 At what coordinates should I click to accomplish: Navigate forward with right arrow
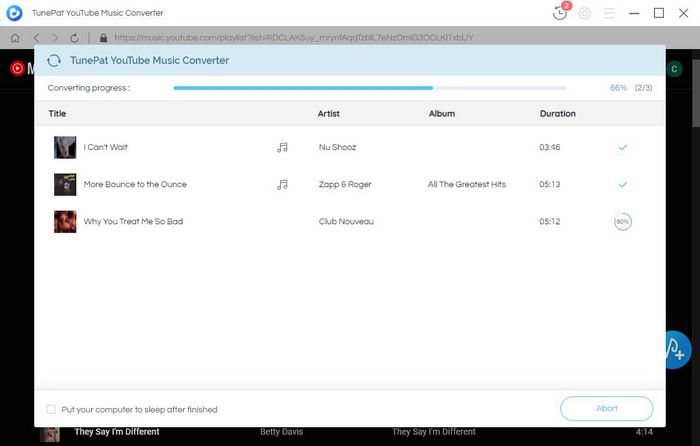pos(55,38)
